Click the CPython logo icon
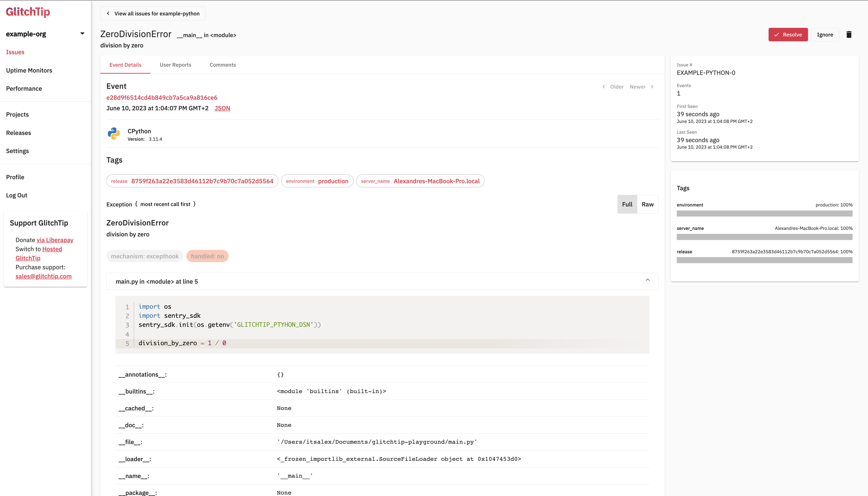Image resolution: width=868 pixels, height=496 pixels. click(x=114, y=133)
